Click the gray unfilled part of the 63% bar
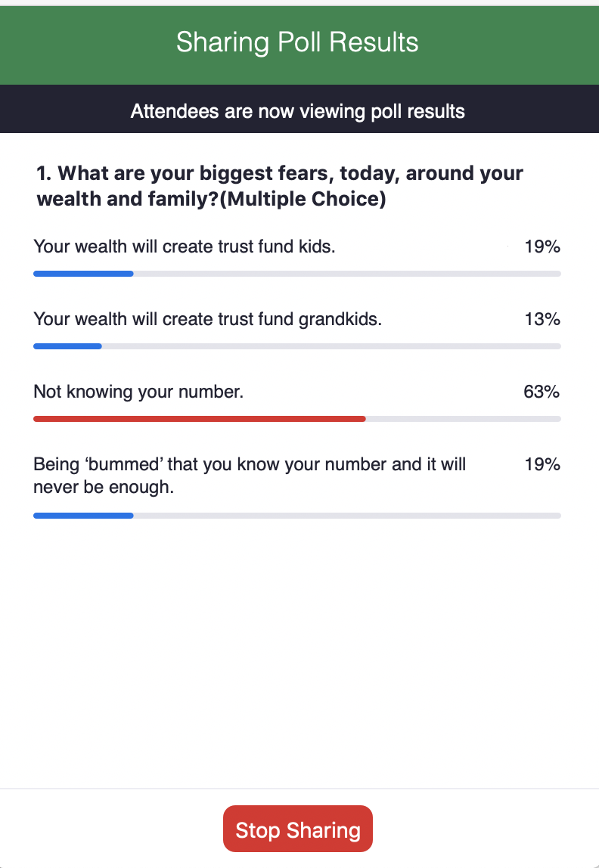The image size is (599, 868). point(463,418)
